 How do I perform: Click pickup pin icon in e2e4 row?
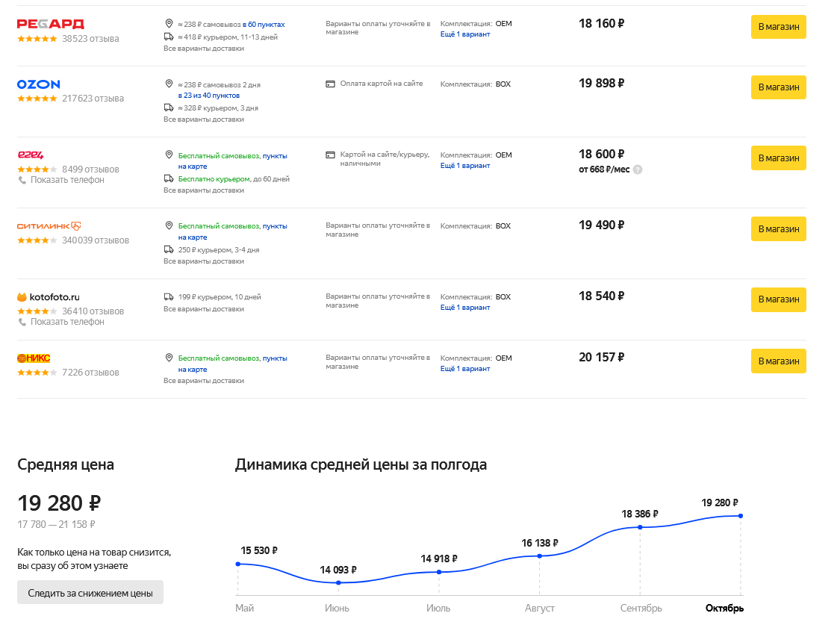tap(169, 155)
